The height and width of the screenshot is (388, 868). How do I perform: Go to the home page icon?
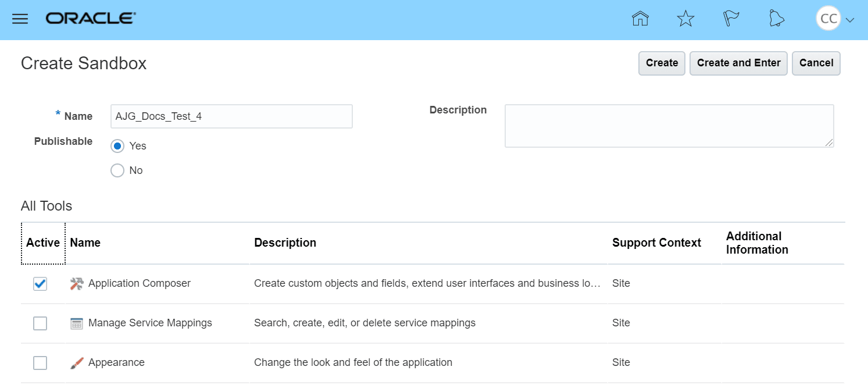(640, 19)
